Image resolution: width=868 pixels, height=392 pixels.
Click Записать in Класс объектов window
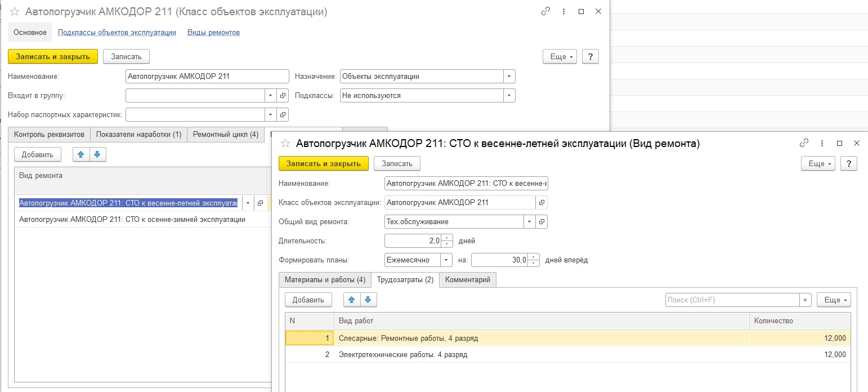tap(126, 56)
